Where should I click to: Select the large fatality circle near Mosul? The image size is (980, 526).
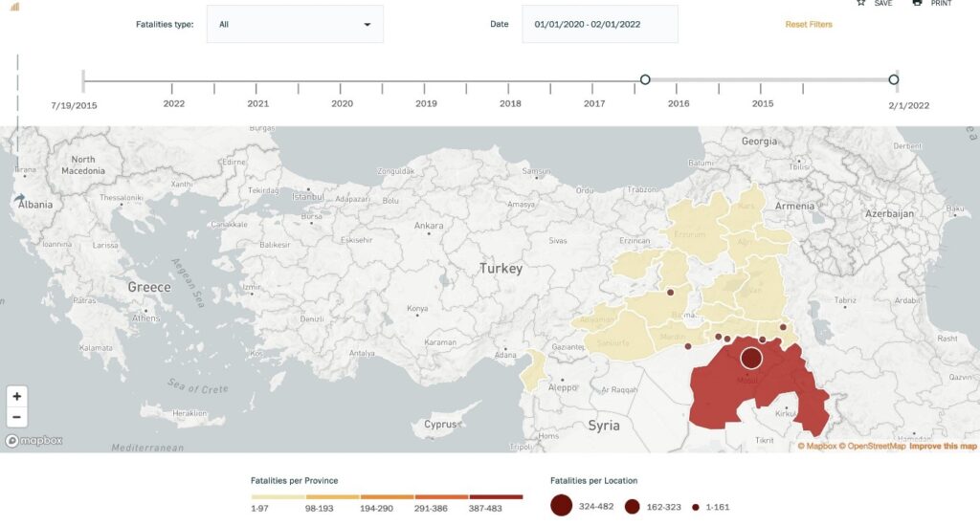(751, 358)
